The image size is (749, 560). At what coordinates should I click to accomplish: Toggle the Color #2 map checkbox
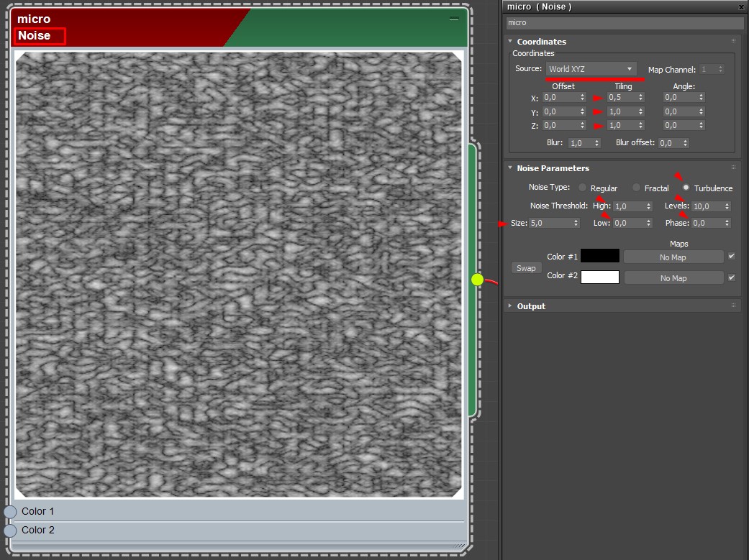click(x=731, y=277)
